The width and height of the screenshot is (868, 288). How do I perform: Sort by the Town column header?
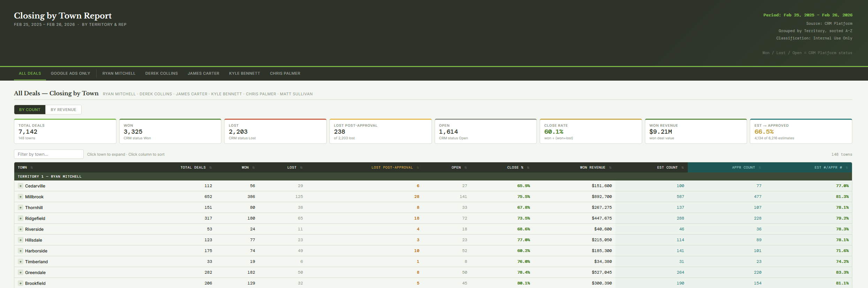tap(22, 168)
